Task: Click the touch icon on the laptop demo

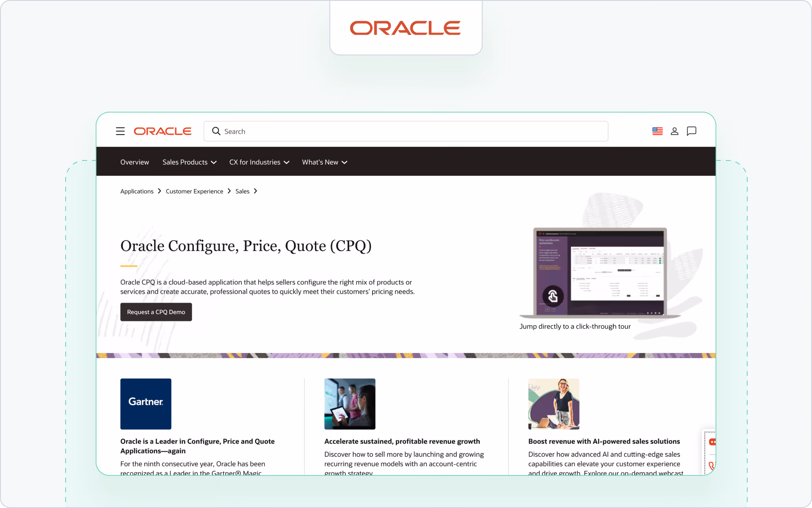Action: (553, 296)
